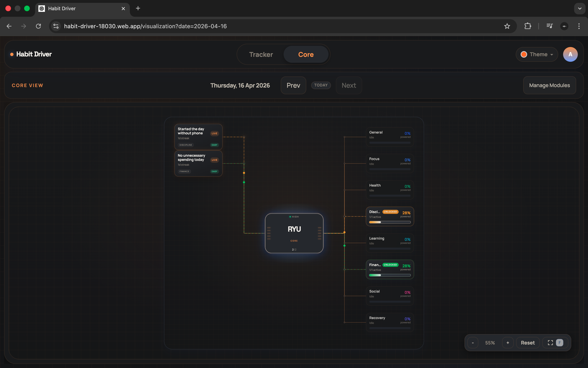Image resolution: width=588 pixels, height=368 pixels.
Task: Open the media controls icon
Action: coord(549,26)
